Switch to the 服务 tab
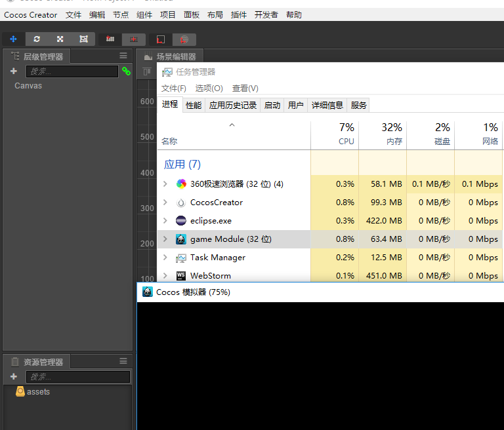This screenshot has width=504, height=430. pyautogui.click(x=358, y=106)
